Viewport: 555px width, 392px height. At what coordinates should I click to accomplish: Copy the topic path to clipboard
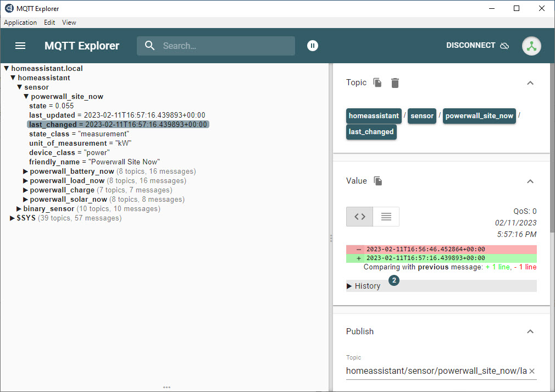click(378, 82)
